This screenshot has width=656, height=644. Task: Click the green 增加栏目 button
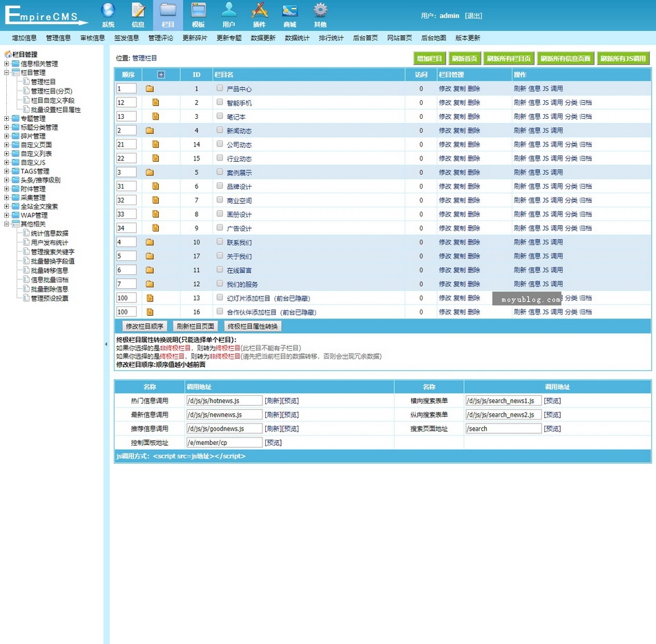click(430, 59)
